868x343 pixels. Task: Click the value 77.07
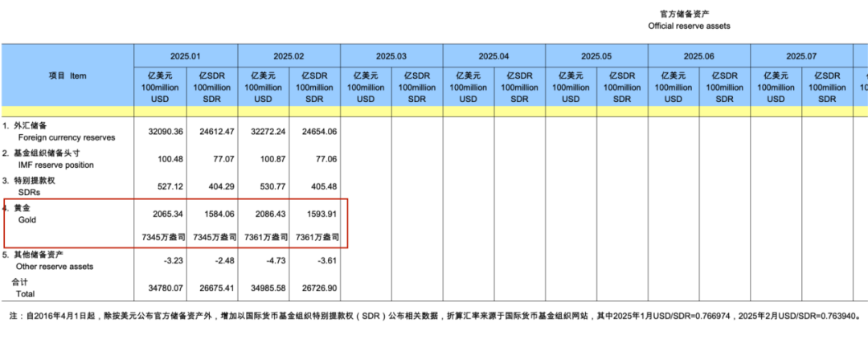(x=223, y=159)
